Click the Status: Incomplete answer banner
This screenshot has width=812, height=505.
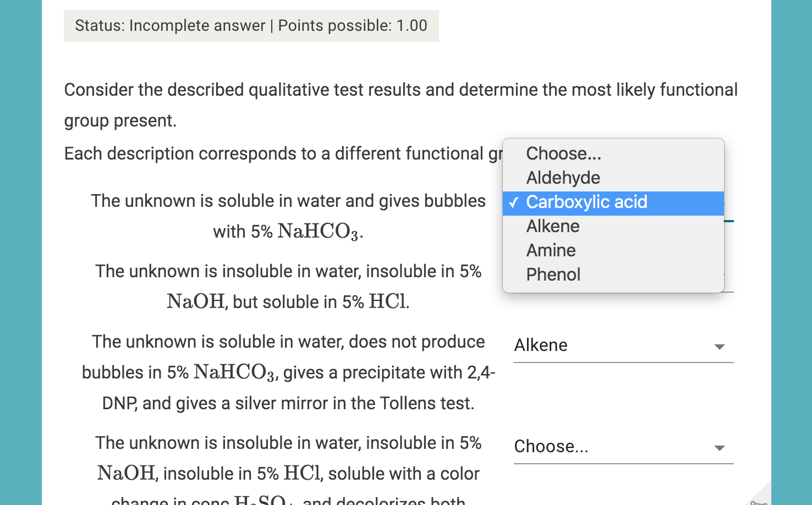click(x=251, y=25)
